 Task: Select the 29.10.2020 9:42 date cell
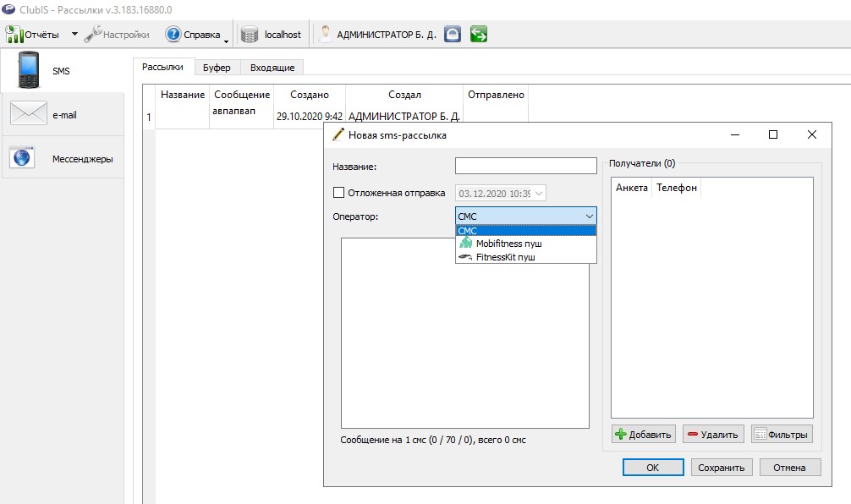coord(310,116)
